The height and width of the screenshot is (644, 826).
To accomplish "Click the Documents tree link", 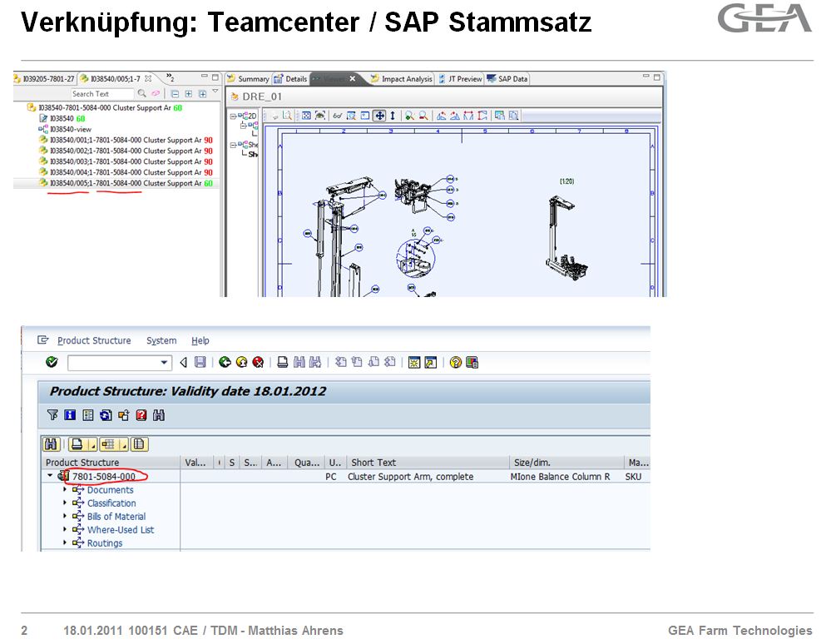I will [x=110, y=490].
